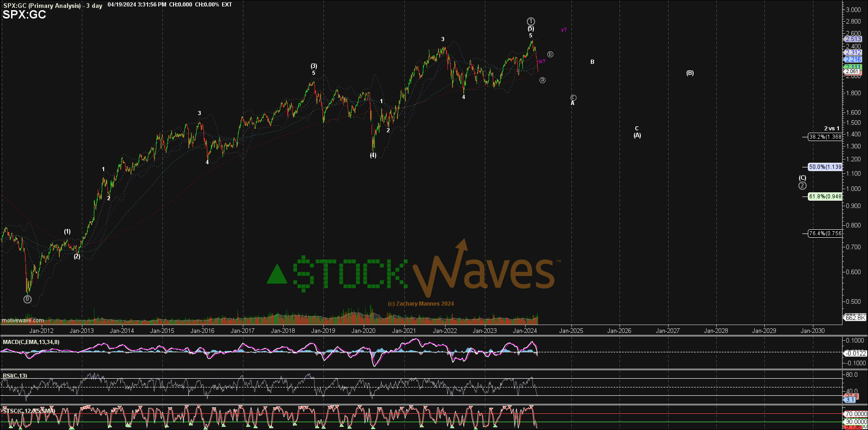Select the red 2.061 last price tag
Screen dimensions: 868x430
tap(852, 72)
